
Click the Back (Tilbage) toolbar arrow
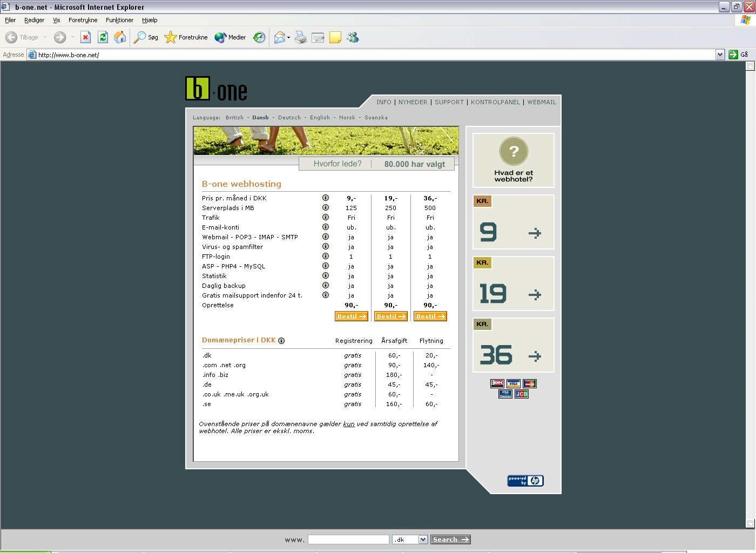click(11, 37)
